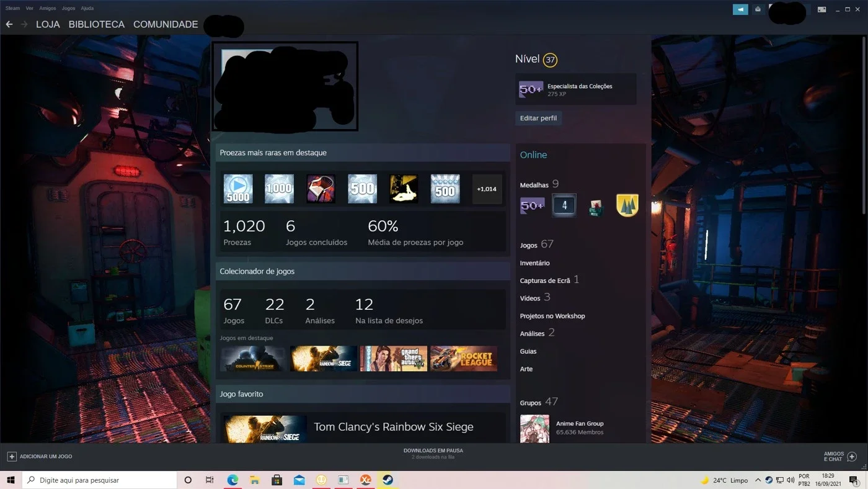The height and width of the screenshot is (489, 868).
Task: Open the Windows Start menu
Action: pyautogui.click(x=11, y=480)
